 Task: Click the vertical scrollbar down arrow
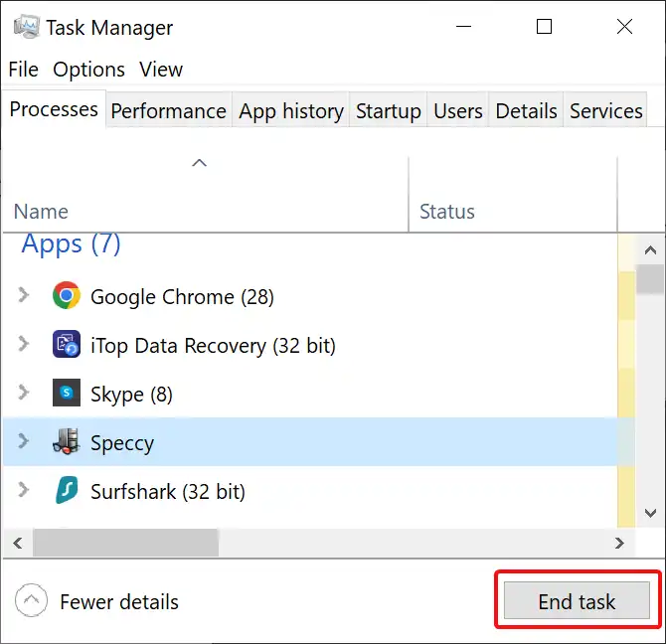tap(650, 513)
